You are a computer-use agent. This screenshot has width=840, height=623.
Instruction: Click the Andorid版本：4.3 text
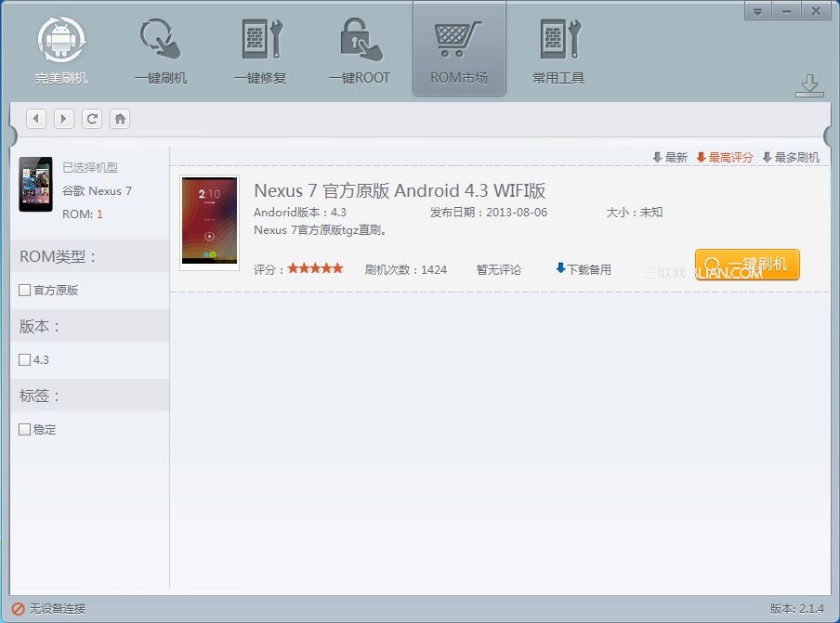point(300,213)
